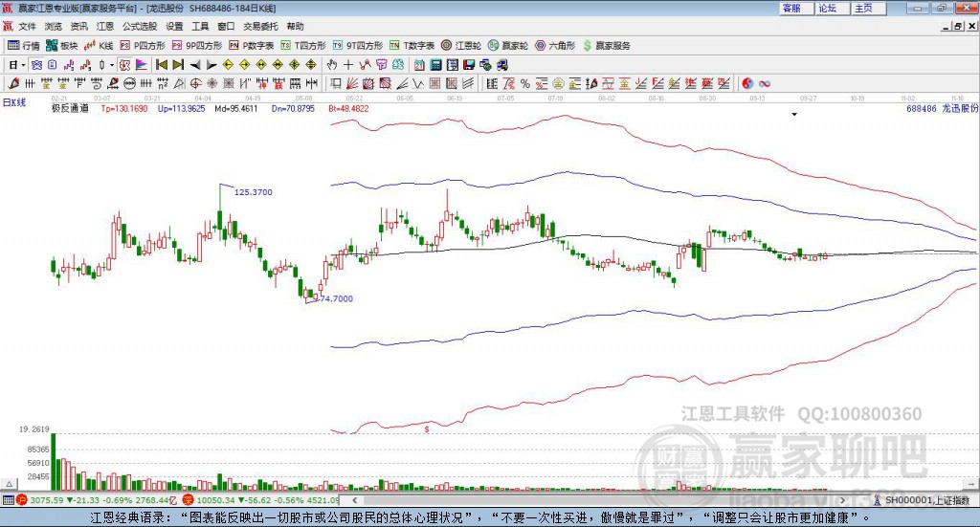Expand the candlestick style dropdown arrow
Image resolution: width=980 pixels, height=527 pixels.
(112, 65)
